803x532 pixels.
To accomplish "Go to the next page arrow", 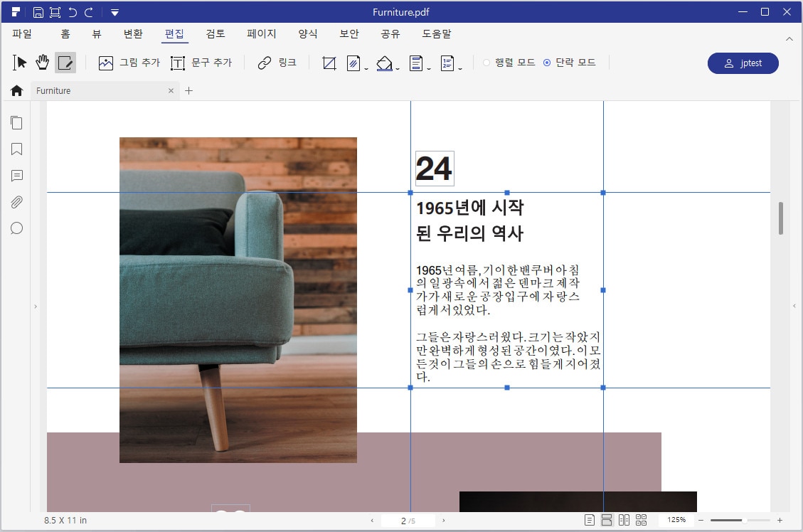I will pyautogui.click(x=444, y=520).
